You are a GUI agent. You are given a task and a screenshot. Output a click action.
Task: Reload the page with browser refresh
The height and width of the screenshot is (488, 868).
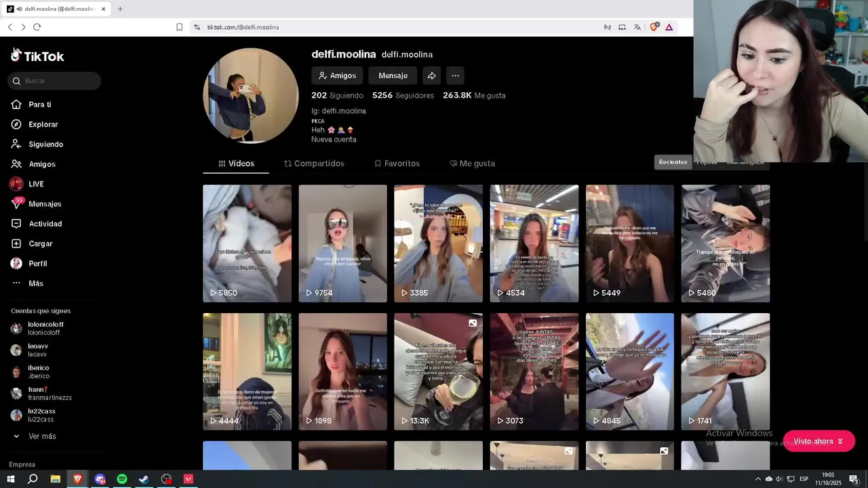pos(37,27)
